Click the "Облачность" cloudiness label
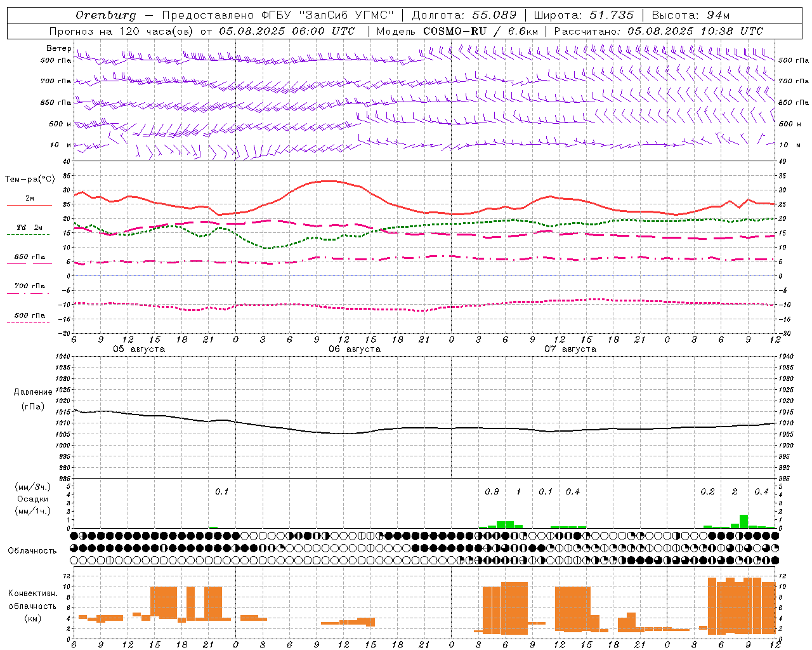 click(32, 551)
